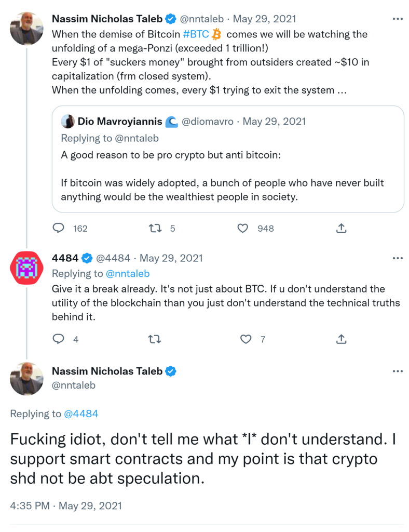Viewport: 409px width, 532px height.
Task: Reply to the 4484 account's tweet
Action: coord(59,339)
